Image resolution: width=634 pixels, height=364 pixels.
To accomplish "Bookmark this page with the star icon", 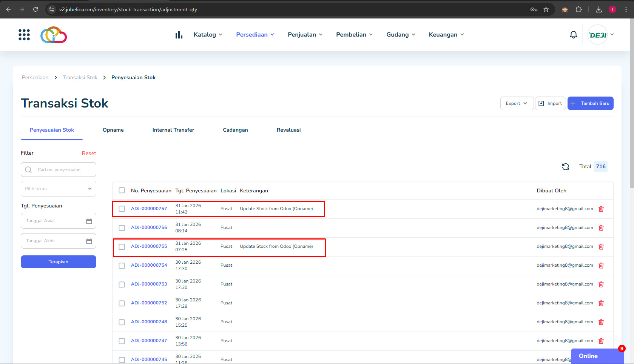I will pyautogui.click(x=546, y=9).
